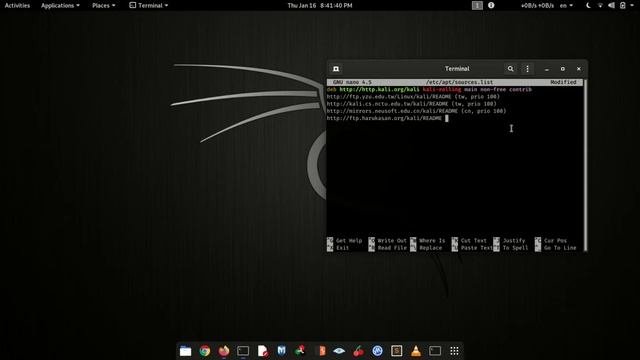Click the battery lock status icon

point(623,5)
